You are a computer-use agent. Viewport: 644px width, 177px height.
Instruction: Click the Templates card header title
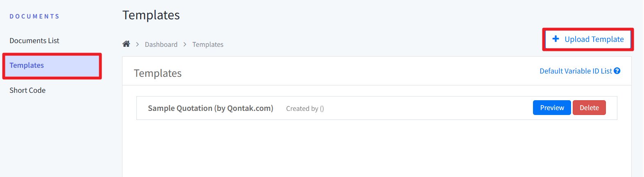158,74
